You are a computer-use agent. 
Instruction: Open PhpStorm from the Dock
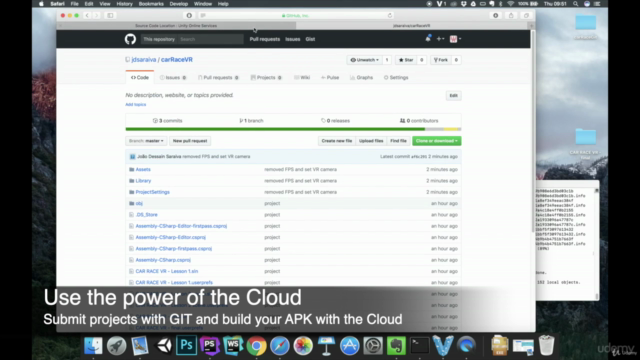(210, 345)
